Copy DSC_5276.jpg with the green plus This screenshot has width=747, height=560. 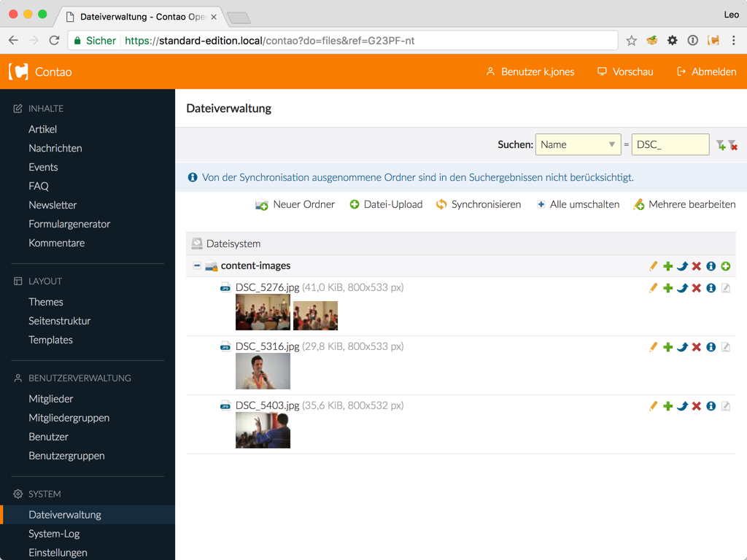(668, 288)
